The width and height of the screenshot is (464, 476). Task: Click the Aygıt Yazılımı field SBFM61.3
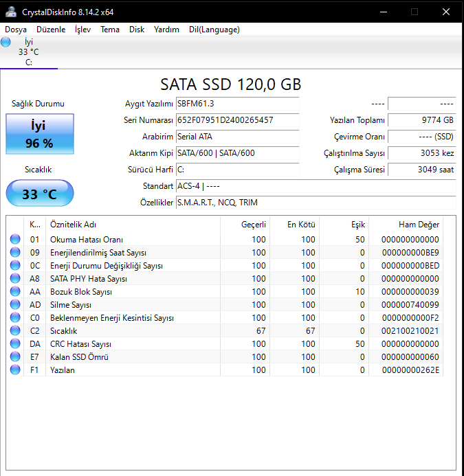[238, 104]
